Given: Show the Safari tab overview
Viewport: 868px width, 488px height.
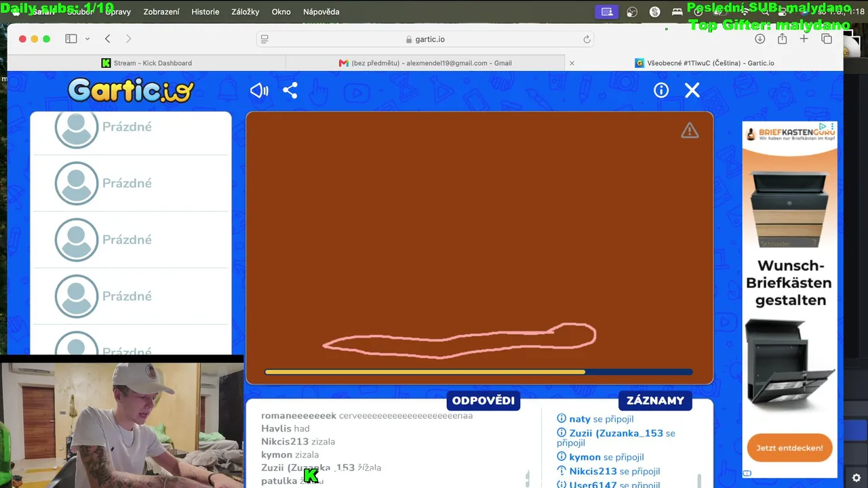Looking at the screenshot, I should [826, 39].
